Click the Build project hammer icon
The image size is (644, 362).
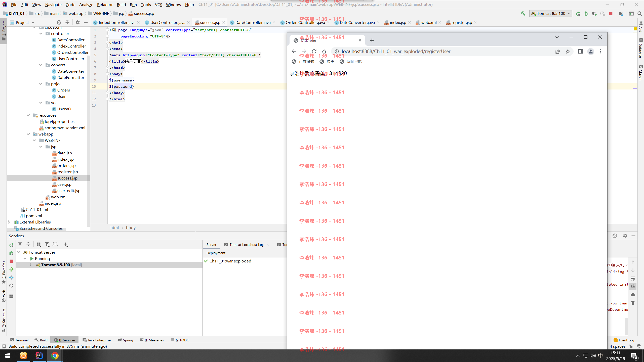coord(523,14)
